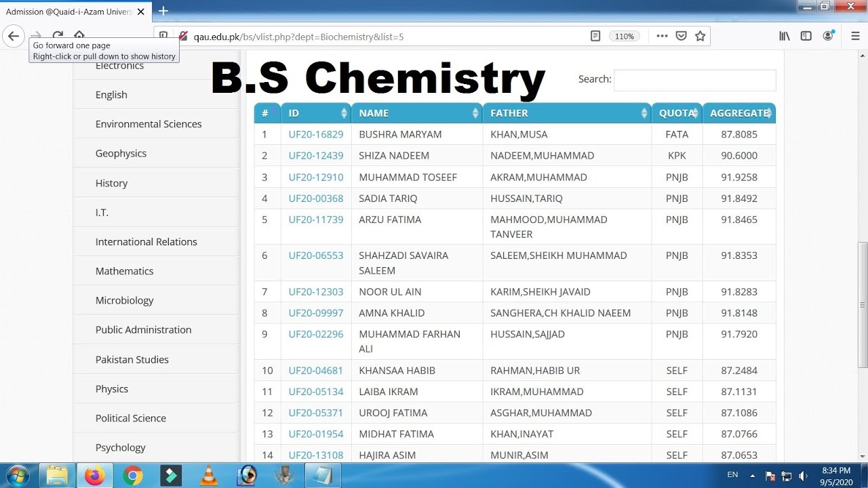The image size is (868, 488).
Task: Click into the table Search field
Action: (x=694, y=80)
